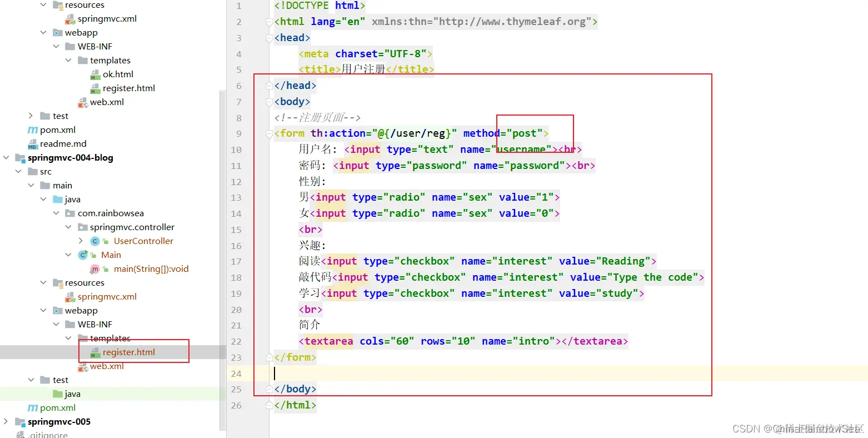868x438 pixels.
Task: Collapse the Main class node chevron
Action: [68, 255]
